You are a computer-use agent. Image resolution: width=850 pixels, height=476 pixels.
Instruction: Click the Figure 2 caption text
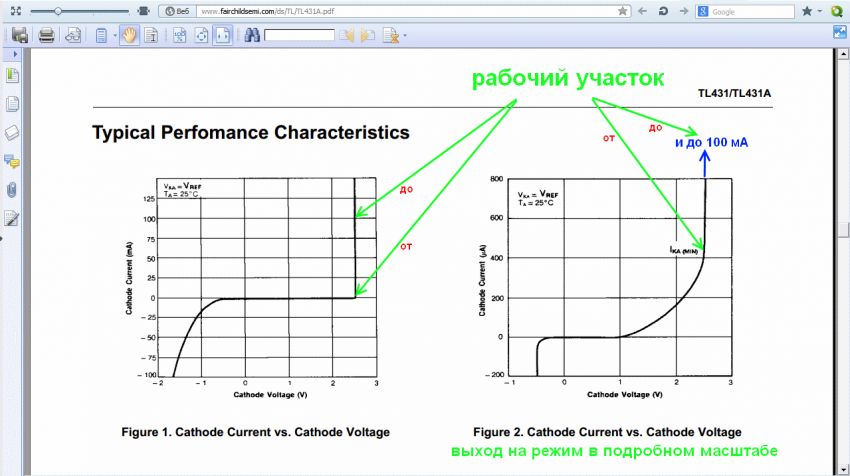pos(607,432)
